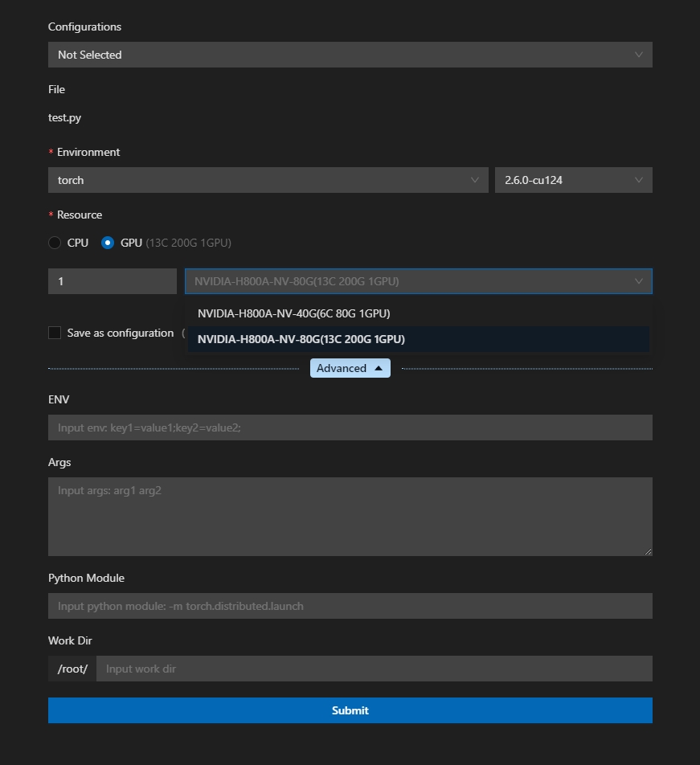The image size is (700, 765).
Task: Submit the job form
Action: (x=350, y=710)
